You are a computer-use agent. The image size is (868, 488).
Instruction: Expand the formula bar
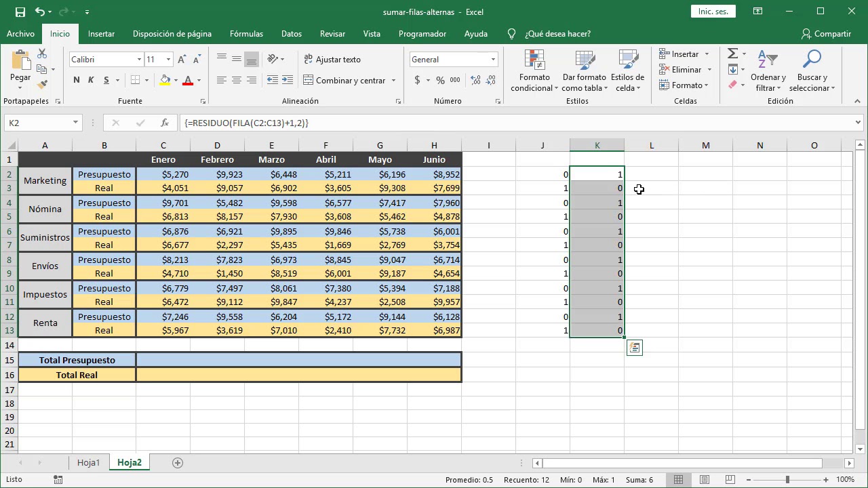[x=858, y=123]
